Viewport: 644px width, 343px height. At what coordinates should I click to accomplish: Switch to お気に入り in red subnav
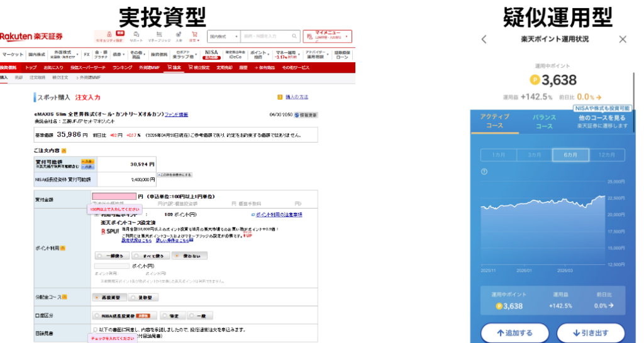coord(53,68)
